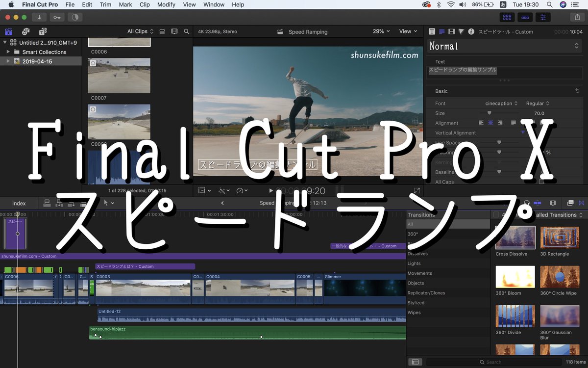This screenshot has width=588, height=368.
Task: Expand the Smart Collections folder
Action: click(8, 52)
